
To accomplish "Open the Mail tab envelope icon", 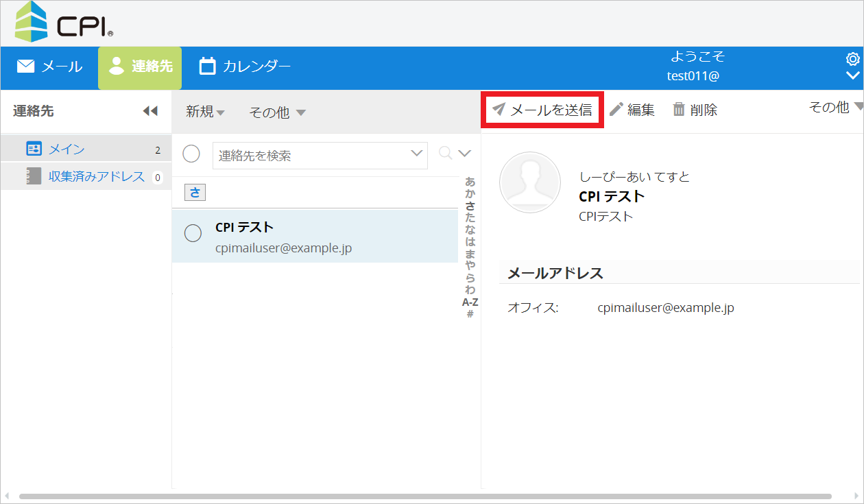I will point(26,67).
